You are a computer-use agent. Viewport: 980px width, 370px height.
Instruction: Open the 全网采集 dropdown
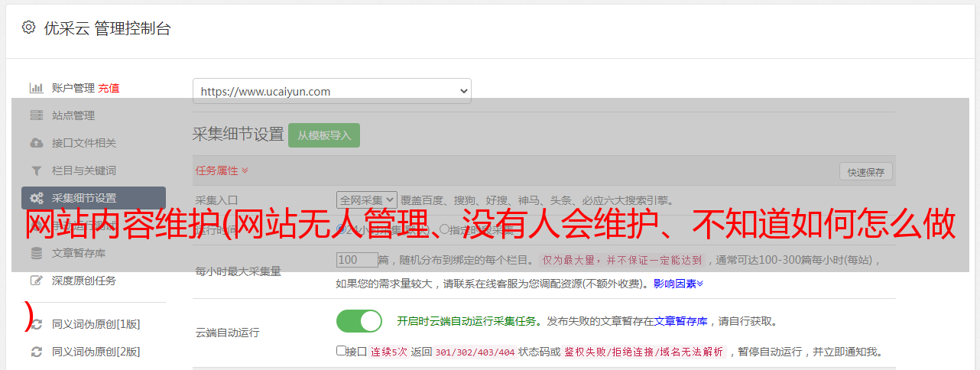366,200
